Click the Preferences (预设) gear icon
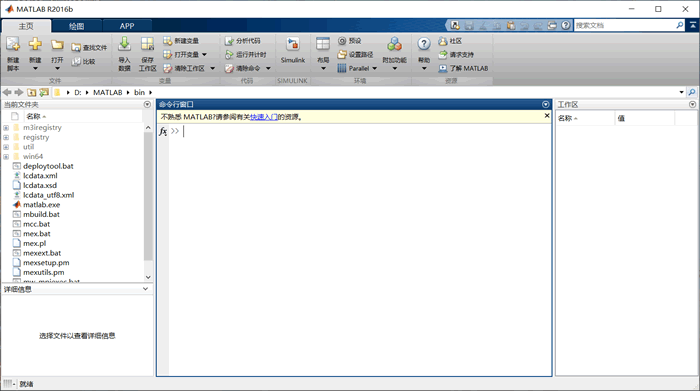 tap(342, 41)
